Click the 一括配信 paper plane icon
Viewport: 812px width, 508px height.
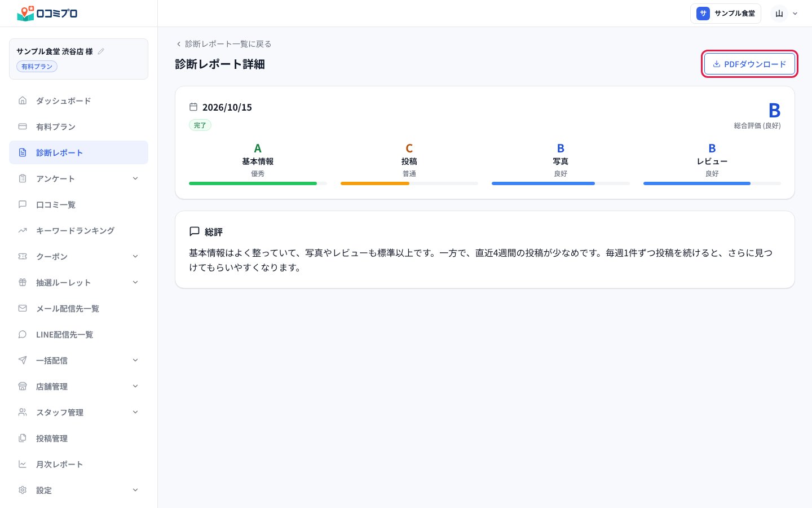tap(23, 360)
